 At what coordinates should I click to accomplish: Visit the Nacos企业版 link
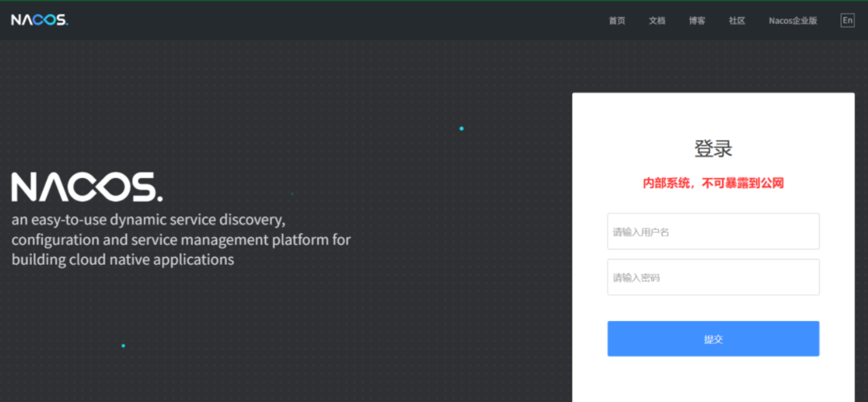793,21
